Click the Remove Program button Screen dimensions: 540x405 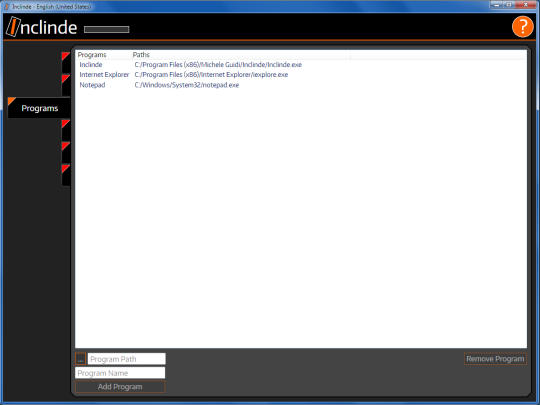(495, 359)
